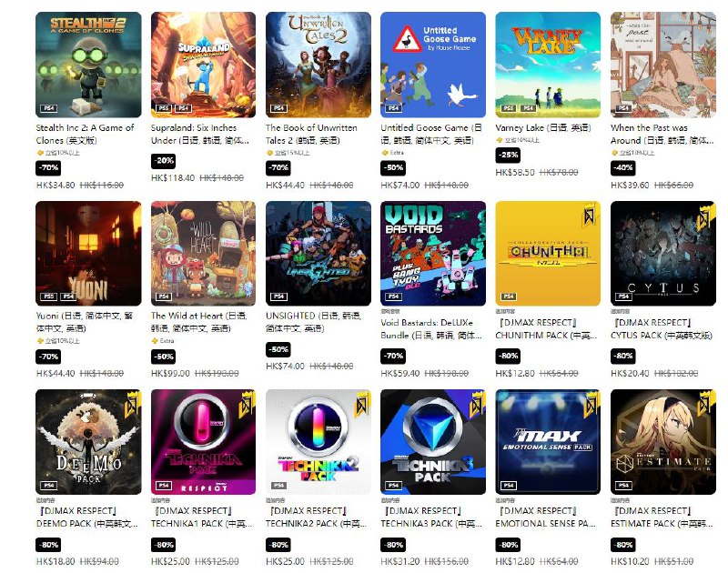The height and width of the screenshot is (573, 728).
Task: Click PS5 badge on Yuoni cover
Action: (48, 297)
